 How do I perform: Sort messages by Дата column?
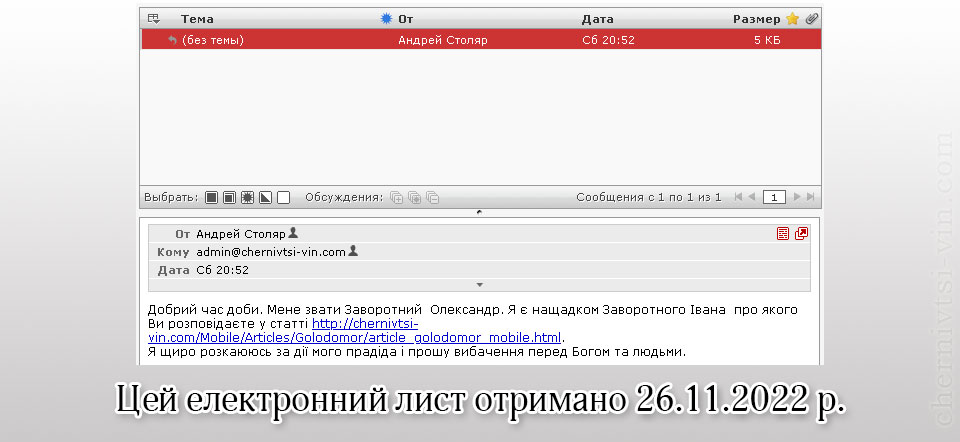(x=597, y=18)
